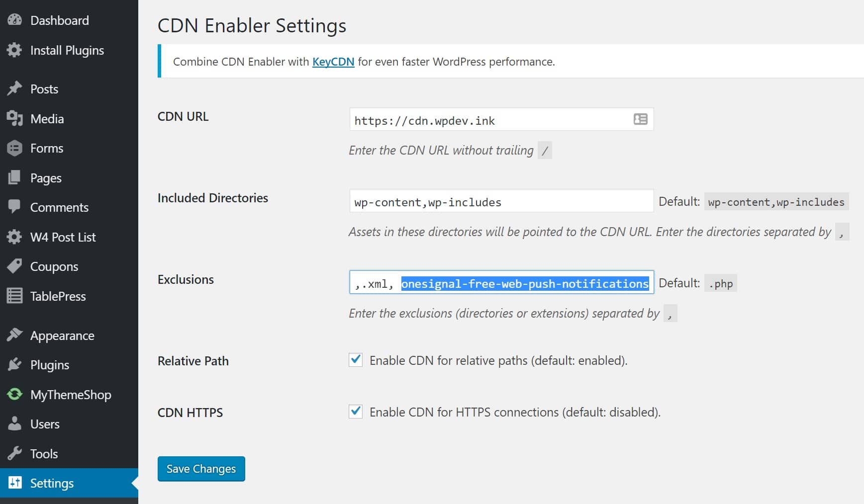Open the KeyCDN link
Viewport: 864px width, 504px height.
(333, 62)
